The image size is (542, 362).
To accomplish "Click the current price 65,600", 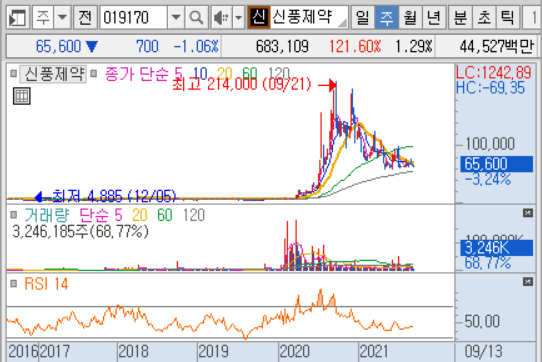I will pyautogui.click(x=58, y=46).
